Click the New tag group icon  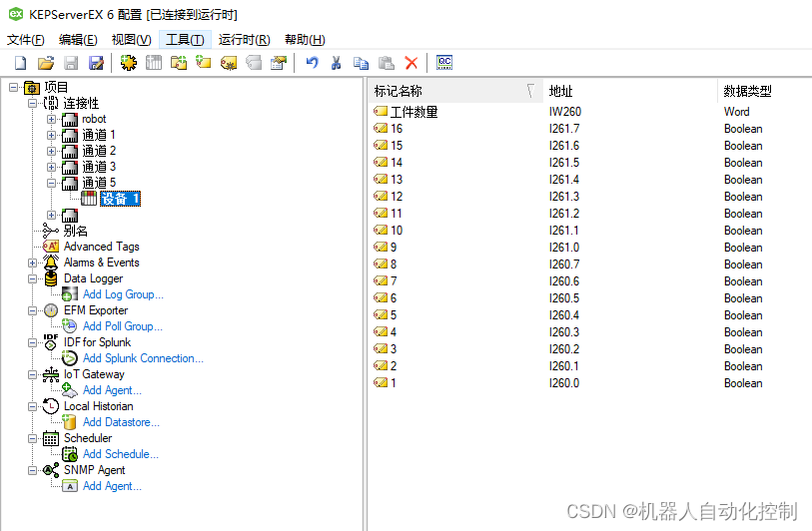(179, 63)
